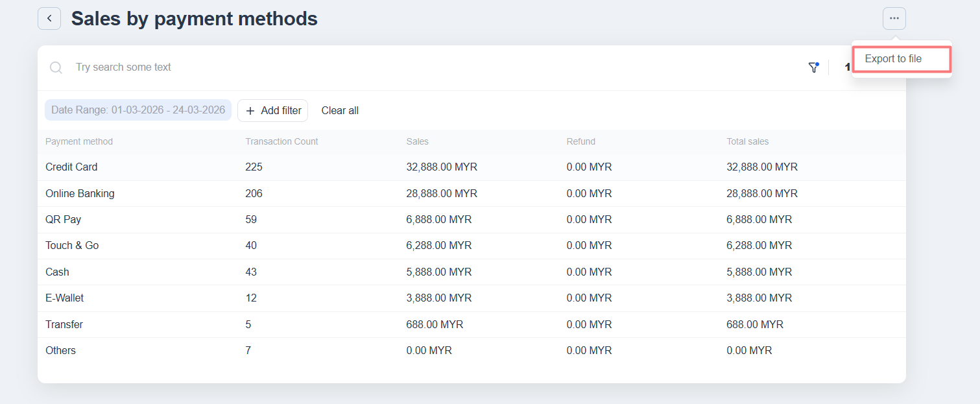Go back using the left chevron button
980x404 pixels.
49,19
